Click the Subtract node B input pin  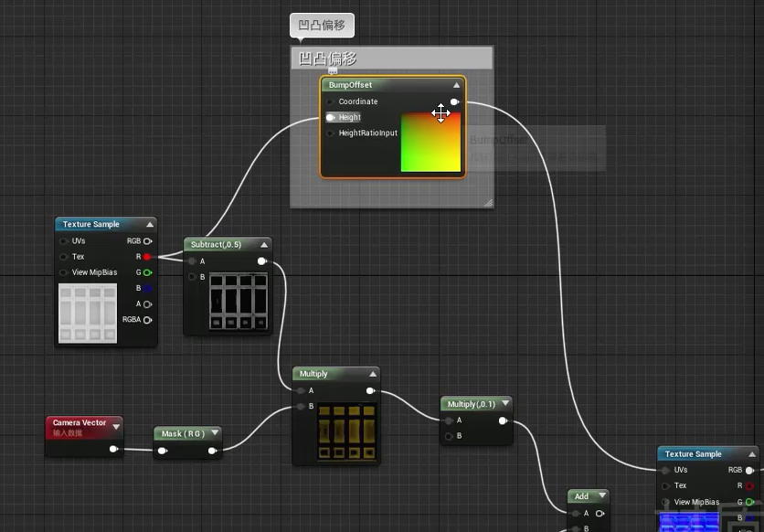coord(192,277)
